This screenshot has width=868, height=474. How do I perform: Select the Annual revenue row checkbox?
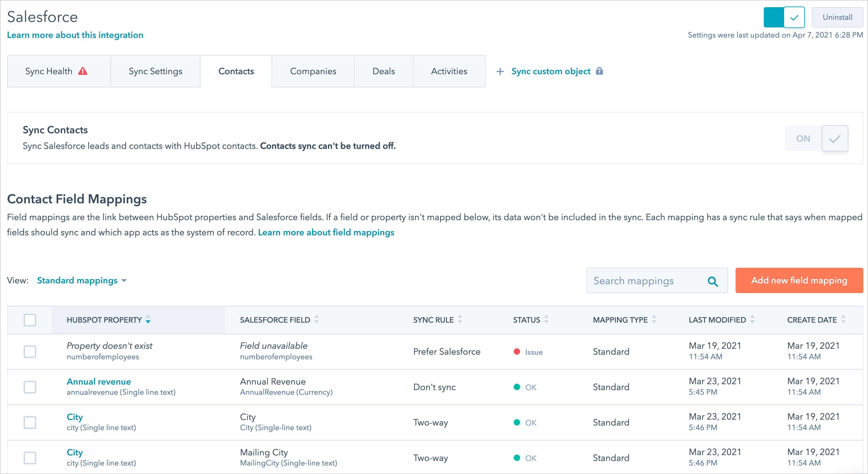[30, 387]
